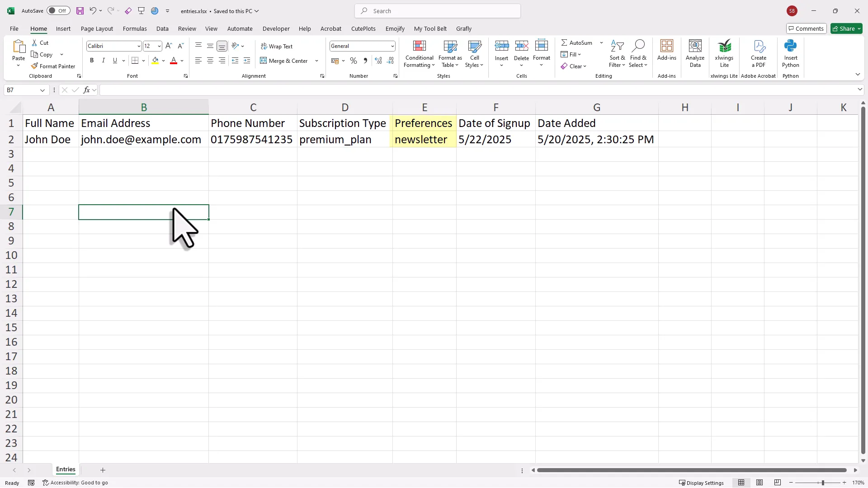Click the Paste clipboard icon
The image size is (868, 488).
pyautogui.click(x=19, y=47)
